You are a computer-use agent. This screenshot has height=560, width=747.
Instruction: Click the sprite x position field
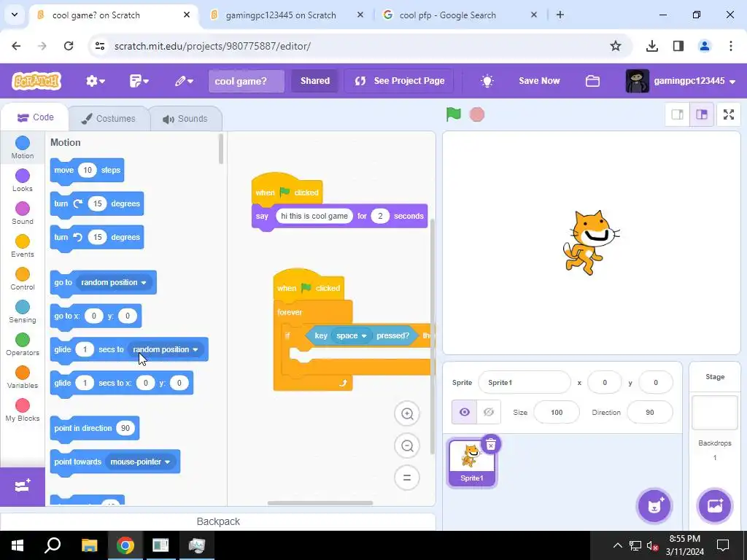(x=605, y=382)
